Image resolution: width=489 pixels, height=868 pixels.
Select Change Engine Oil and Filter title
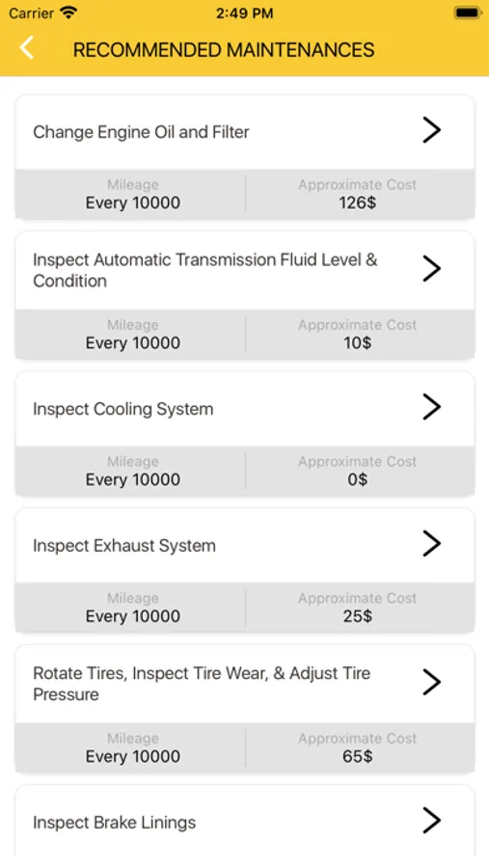141,132
